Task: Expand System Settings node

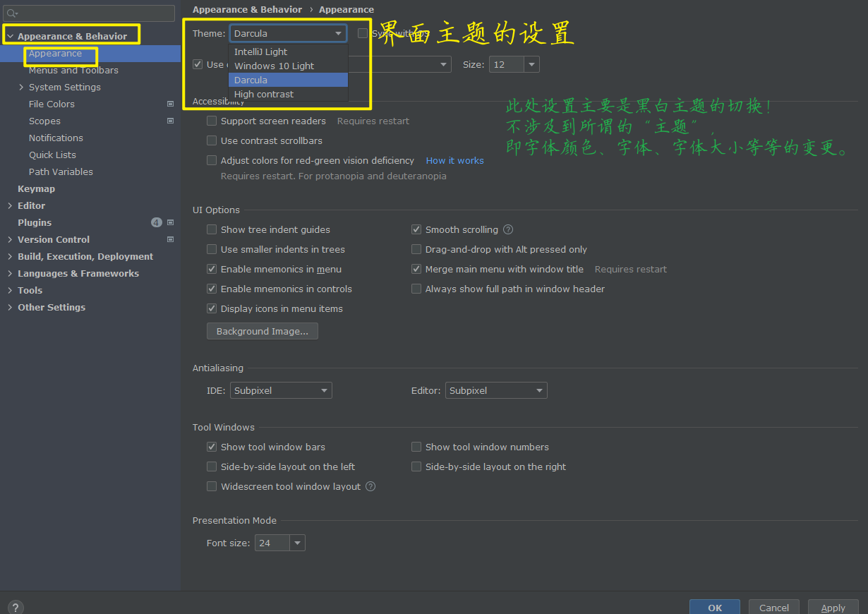Action: click(x=21, y=87)
